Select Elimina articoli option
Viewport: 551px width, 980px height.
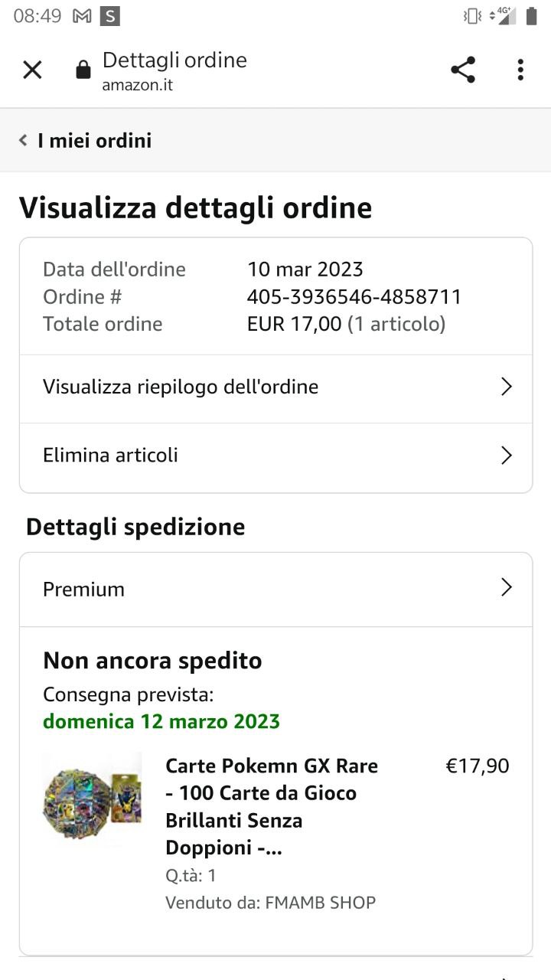click(110, 455)
